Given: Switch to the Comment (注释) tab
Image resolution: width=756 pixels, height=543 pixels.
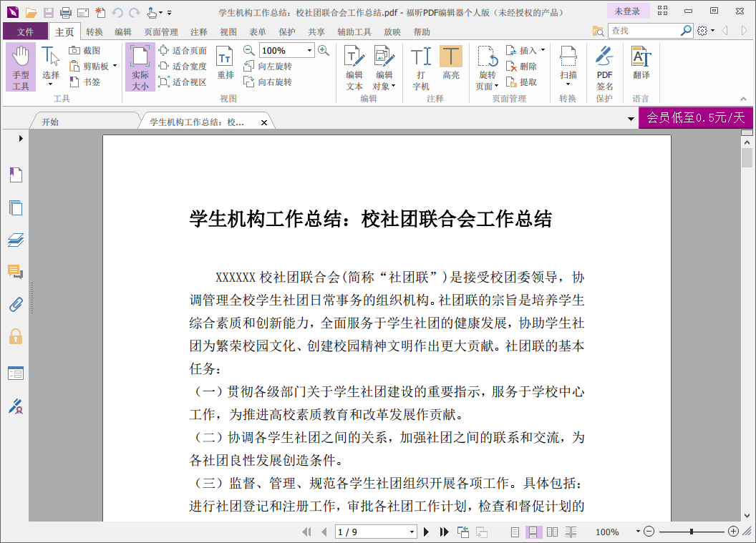Looking at the screenshot, I should pyautogui.click(x=198, y=31).
